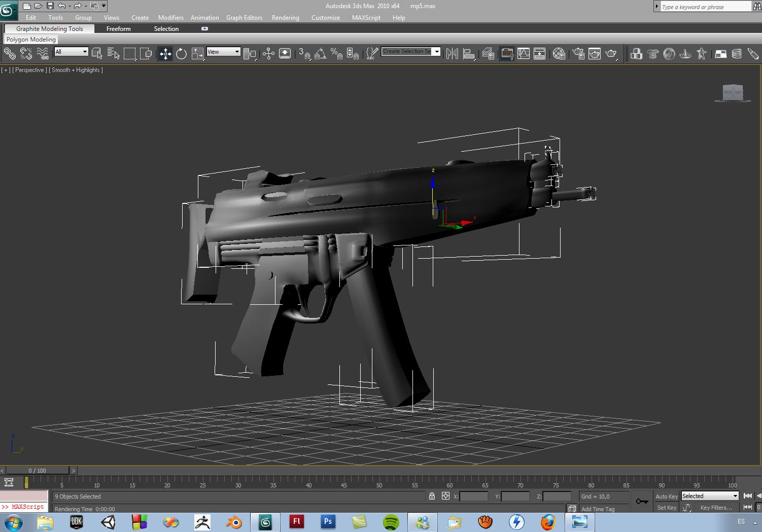Open the Selected key set dropdown
The width and height of the screenshot is (762, 532).
point(709,495)
